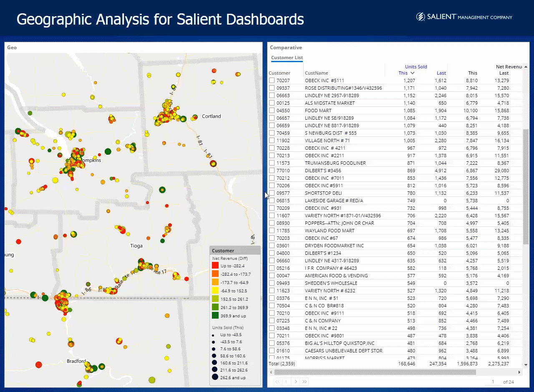Screen dimensions: 534x392
Task: Tick the C & N COMPANY checkbox
Action: pos(272,321)
